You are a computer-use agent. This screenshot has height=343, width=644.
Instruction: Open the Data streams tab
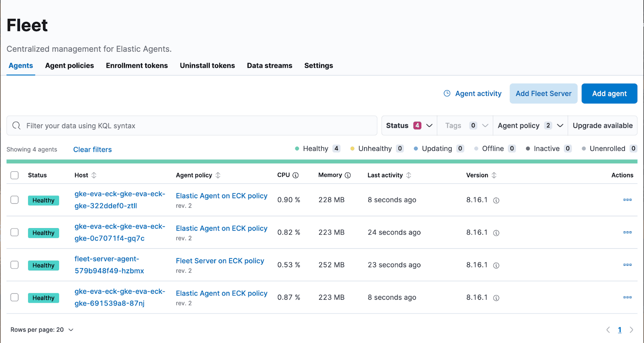(269, 66)
